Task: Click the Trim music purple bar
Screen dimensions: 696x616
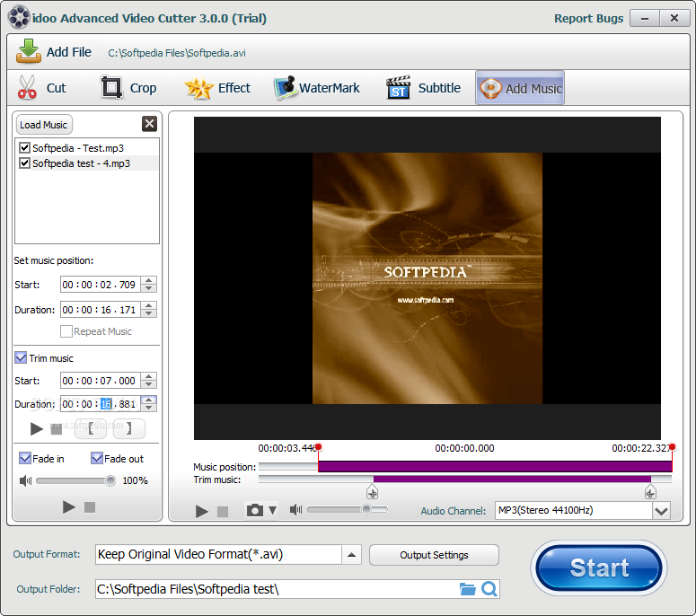Action: click(x=512, y=479)
